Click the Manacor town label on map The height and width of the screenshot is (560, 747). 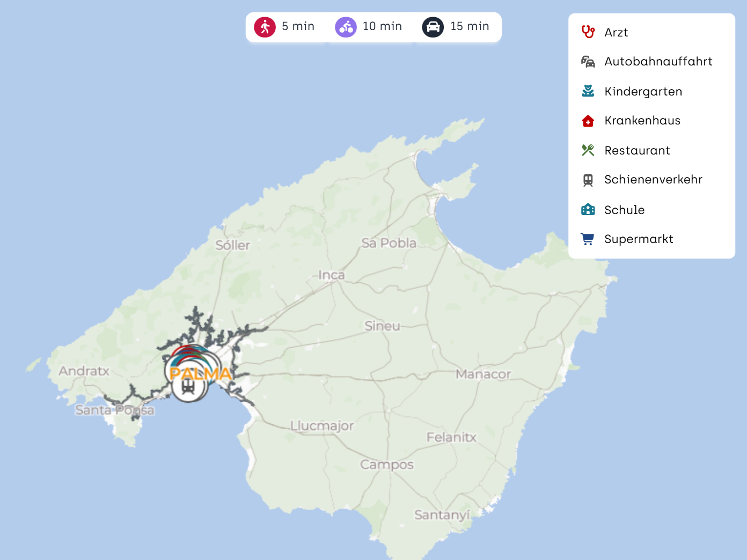[483, 374]
